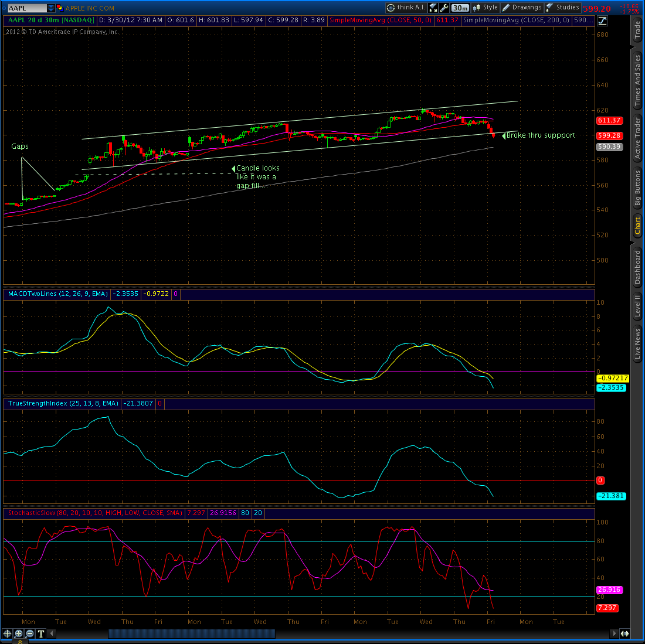Click the 611.37 price axis bubble
Viewport: 645px width, 644px height.
click(x=609, y=120)
